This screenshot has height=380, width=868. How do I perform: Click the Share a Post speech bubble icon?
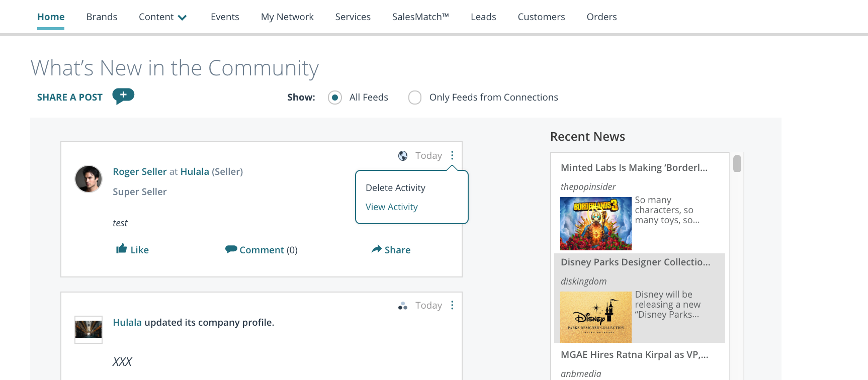[x=123, y=96]
